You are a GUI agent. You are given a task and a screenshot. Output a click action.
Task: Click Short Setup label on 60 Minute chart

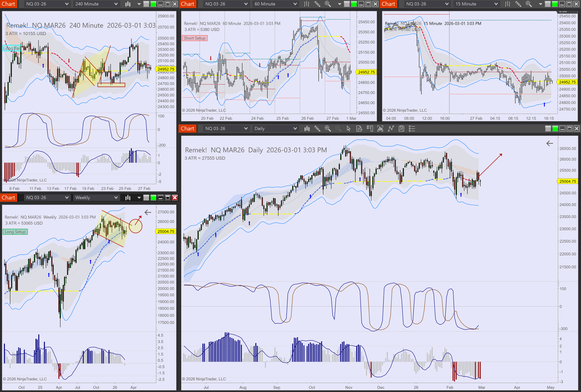(x=195, y=38)
